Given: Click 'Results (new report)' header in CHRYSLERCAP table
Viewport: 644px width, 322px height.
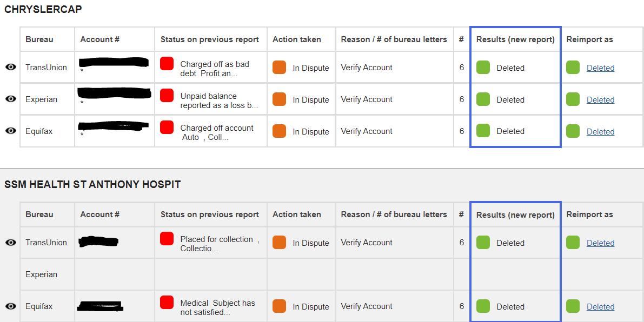Looking at the screenshot, I should click(515, 39).
